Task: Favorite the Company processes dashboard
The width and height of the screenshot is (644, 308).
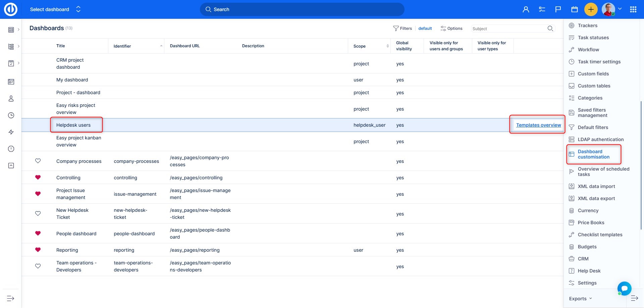Action: point(38,161)
